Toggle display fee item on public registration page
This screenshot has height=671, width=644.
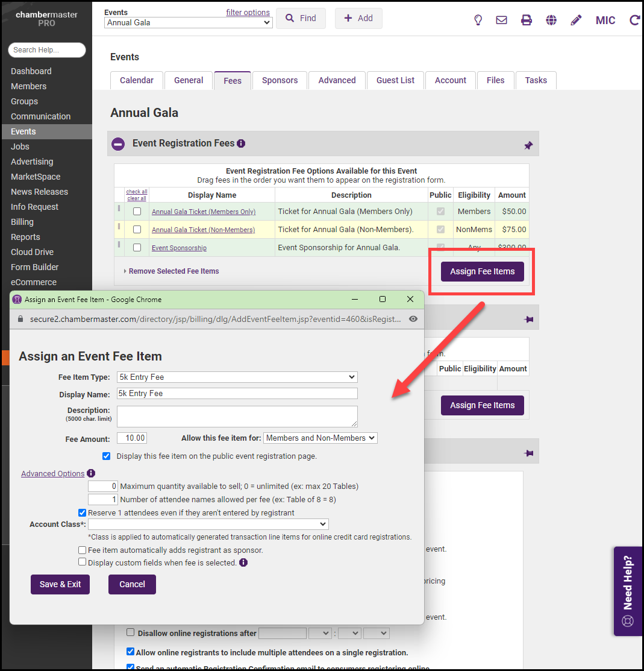click(x=107, y=456)
